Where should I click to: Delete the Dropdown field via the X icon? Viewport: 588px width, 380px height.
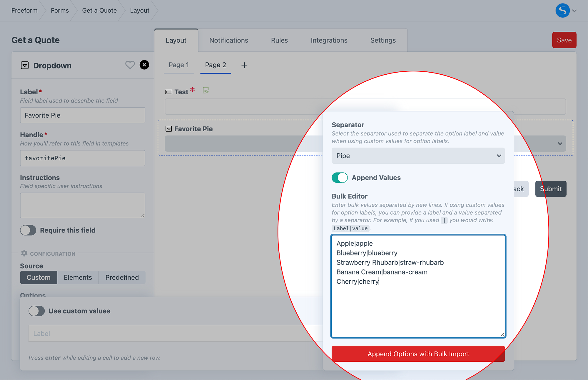coord(144,65)
